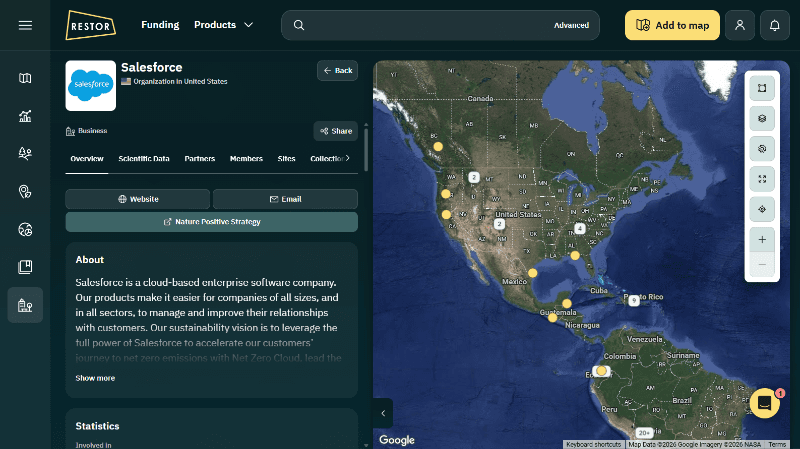800x449 pixels.
Task: Click the search magnifier icon
Action: click(x=299, y=25)
